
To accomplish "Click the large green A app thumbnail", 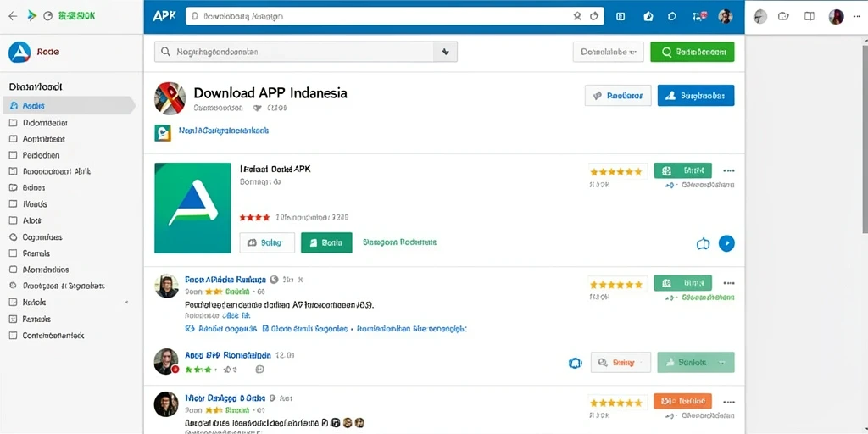I will point(192,208).
